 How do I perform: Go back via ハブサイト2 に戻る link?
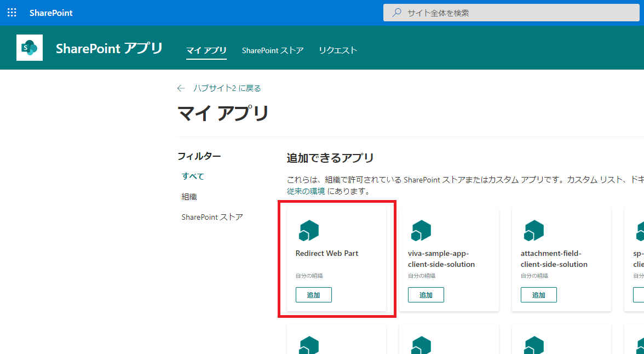click(x=227, y=88)
